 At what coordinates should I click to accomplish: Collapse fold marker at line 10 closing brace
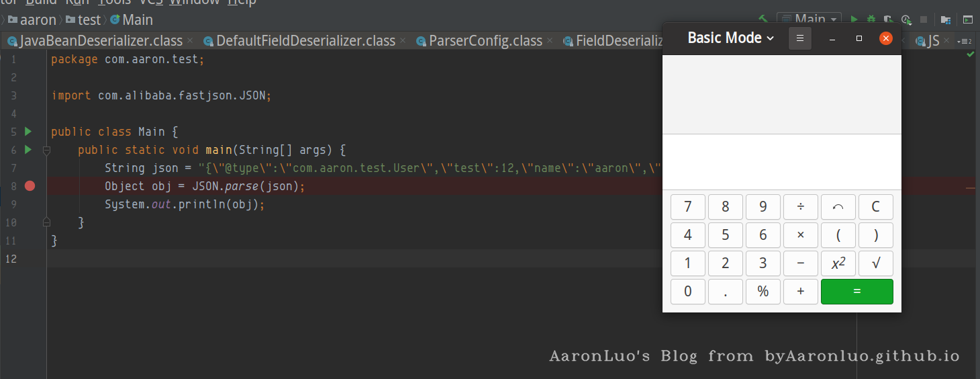(46, 222)
